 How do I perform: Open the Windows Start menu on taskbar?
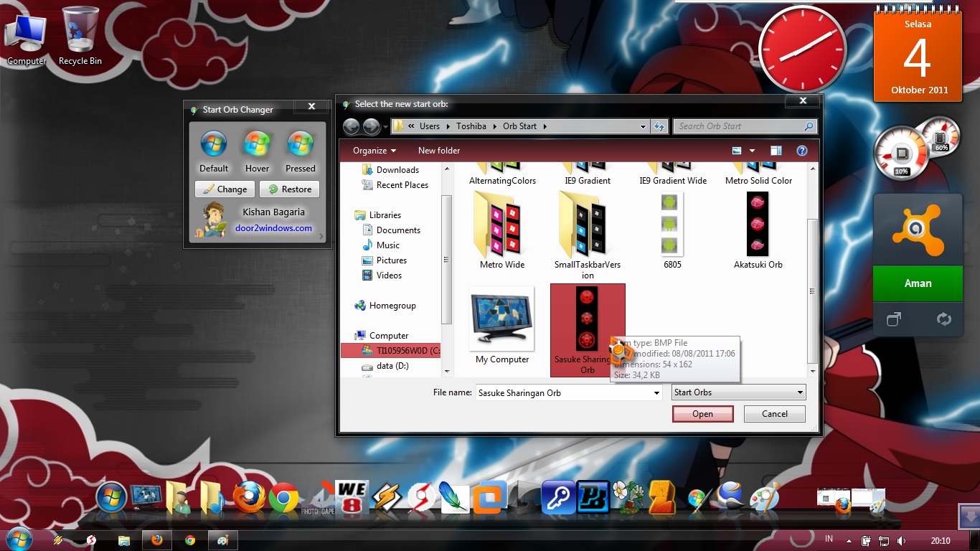click(x=18, y=539)
